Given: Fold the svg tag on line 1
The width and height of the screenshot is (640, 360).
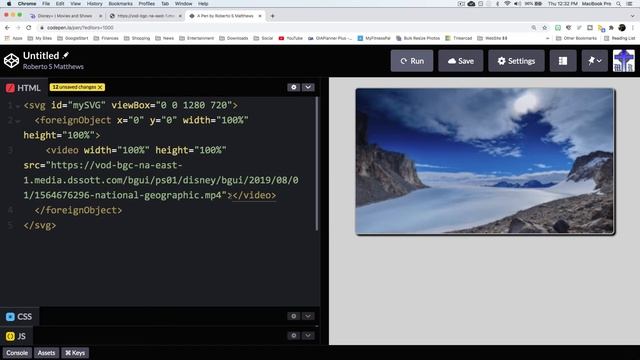Looking at the screenshot, I should (18, 106).
